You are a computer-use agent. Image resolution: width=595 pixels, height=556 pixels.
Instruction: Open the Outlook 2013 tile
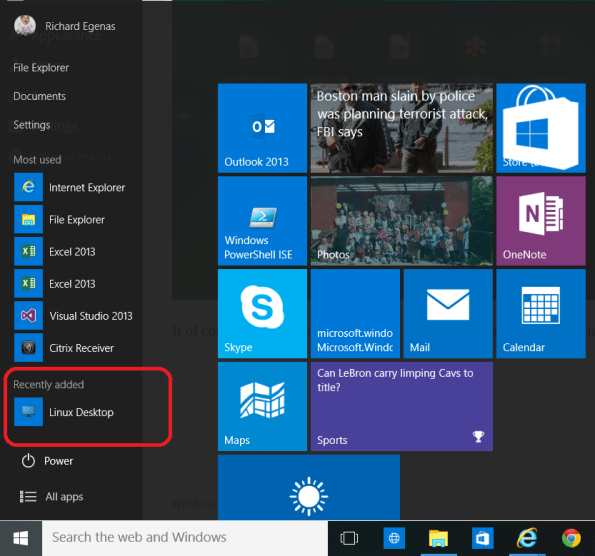point(262,128)
